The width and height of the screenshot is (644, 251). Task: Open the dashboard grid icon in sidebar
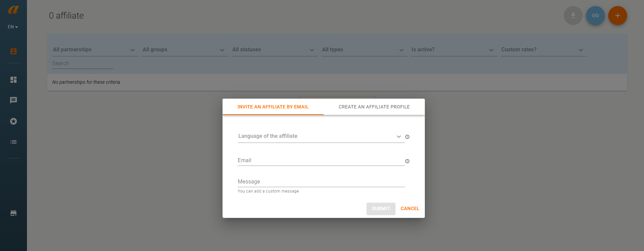(13, 80)
